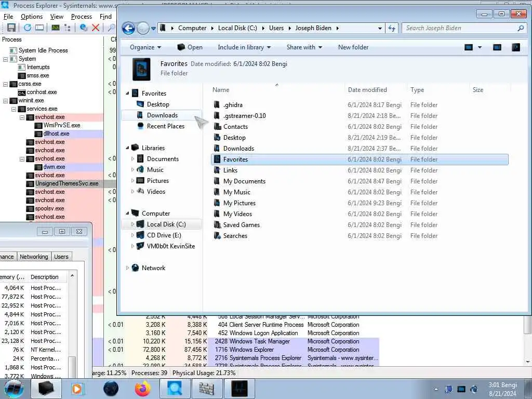532x399 pixels.
Task: Click the volume icon in the system tray
Action: coord(474,389)
